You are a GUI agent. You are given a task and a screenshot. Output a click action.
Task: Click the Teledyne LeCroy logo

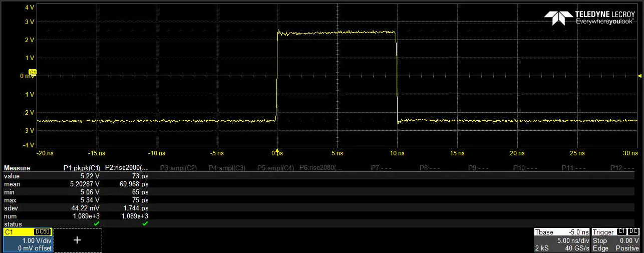pos(589,18)
